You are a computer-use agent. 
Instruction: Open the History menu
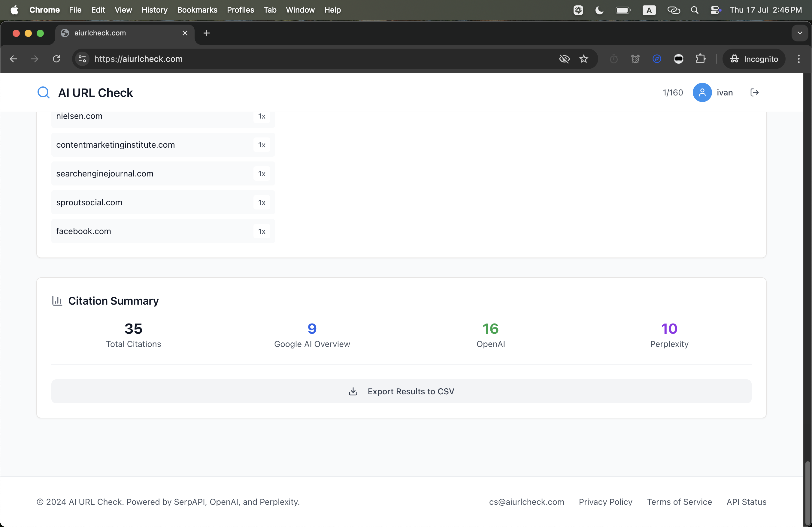point(155,10)
